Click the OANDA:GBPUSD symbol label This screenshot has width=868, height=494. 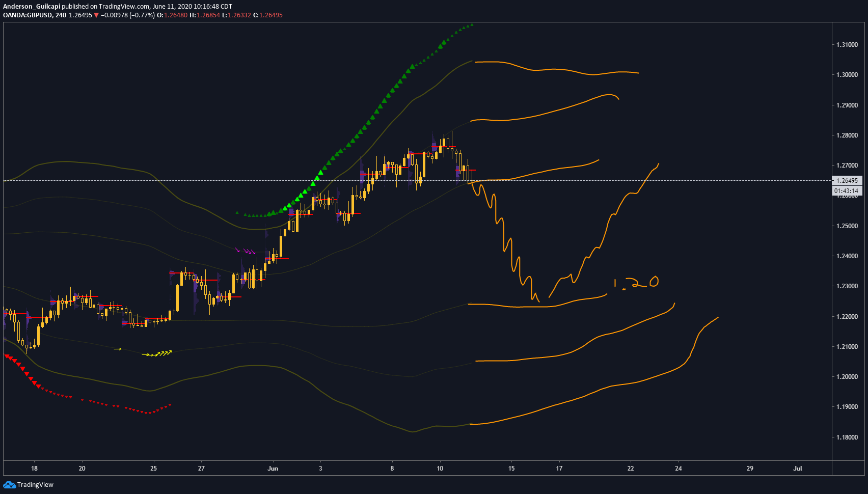pos(28,15)
